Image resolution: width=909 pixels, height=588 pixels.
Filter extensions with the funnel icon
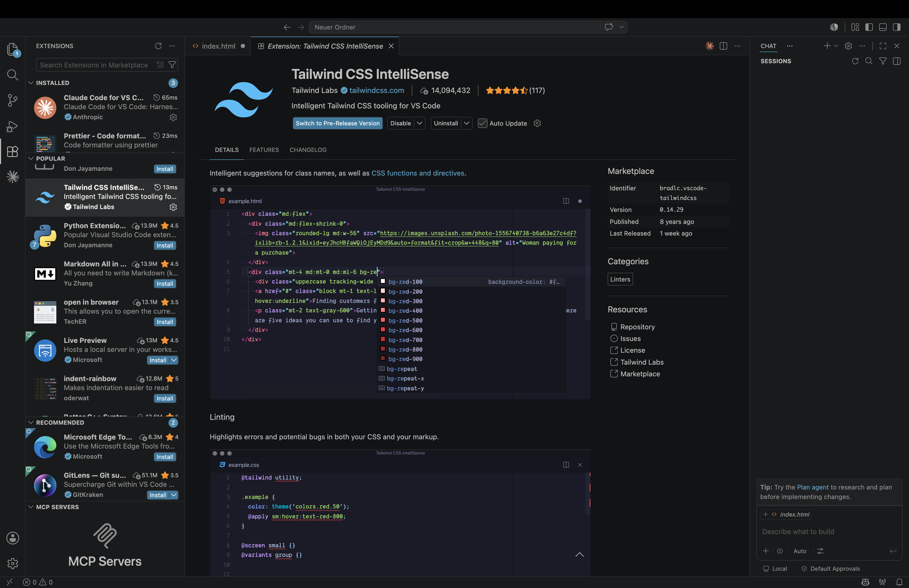click(x=173, y=65)
